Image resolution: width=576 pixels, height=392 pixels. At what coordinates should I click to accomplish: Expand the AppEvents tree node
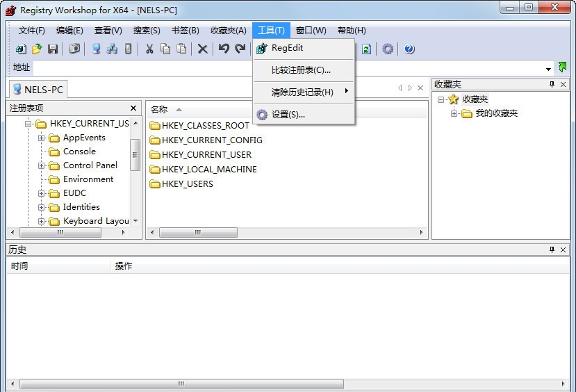(41, 138)
